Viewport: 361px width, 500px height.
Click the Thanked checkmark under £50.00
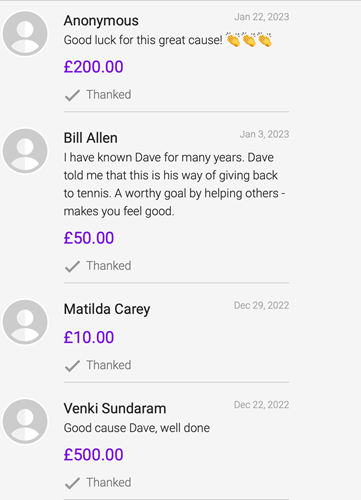point(72,266)
